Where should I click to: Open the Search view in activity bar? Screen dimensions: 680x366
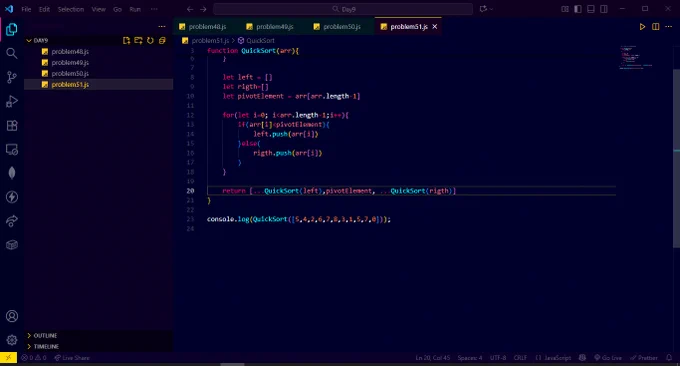click(12, 53)
